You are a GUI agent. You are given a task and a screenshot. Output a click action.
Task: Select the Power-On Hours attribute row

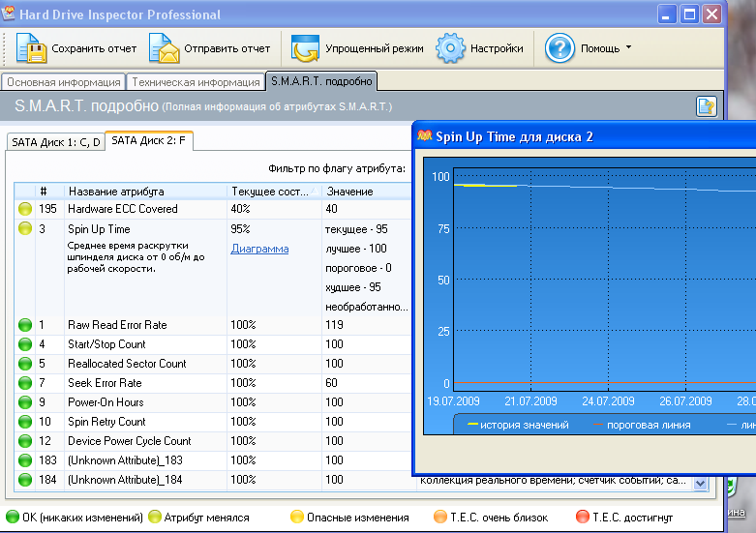106,402
